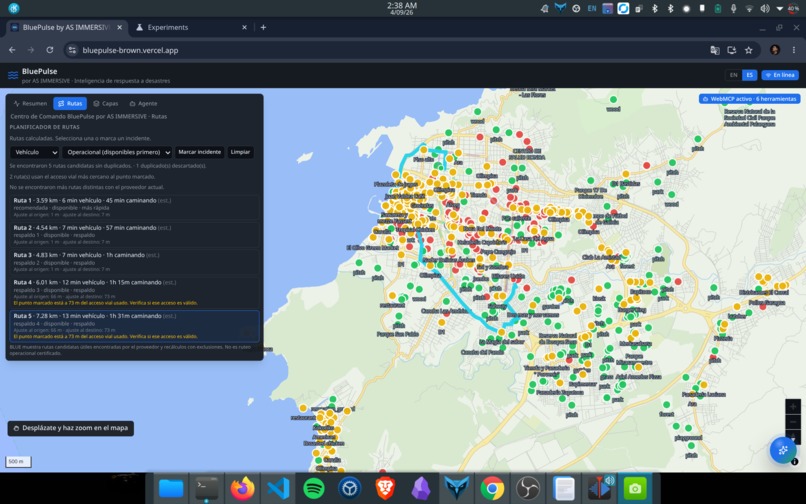Open the floating sparkle assistant button

coord(783,450)
